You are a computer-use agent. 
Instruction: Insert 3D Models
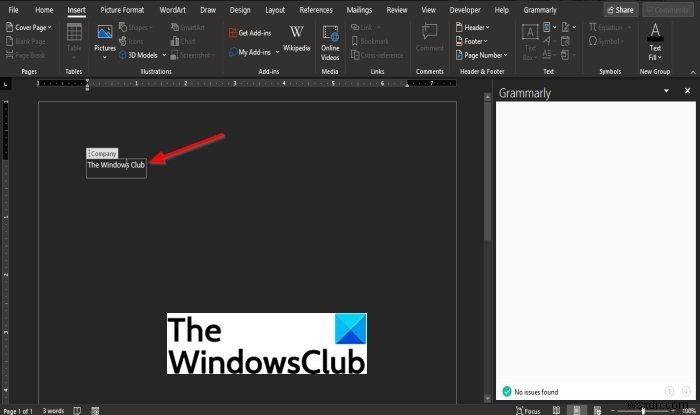tap(138, 55)
